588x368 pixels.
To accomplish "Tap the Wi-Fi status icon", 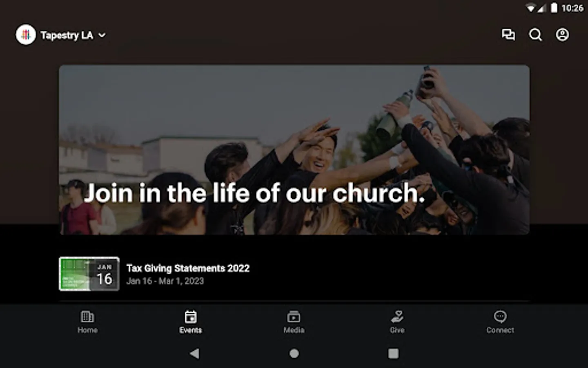I will coord(531,8).
